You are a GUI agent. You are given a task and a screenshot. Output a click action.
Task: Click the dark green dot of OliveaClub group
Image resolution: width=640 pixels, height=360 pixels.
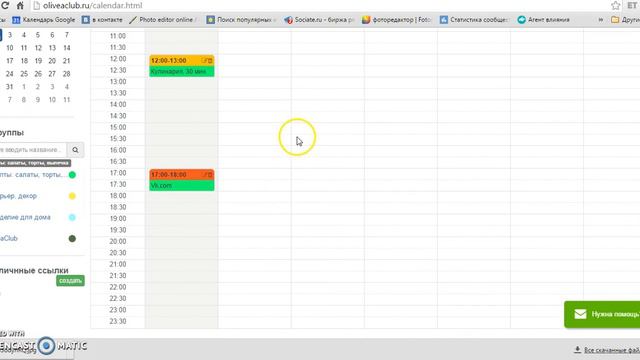tap(72, 238)
